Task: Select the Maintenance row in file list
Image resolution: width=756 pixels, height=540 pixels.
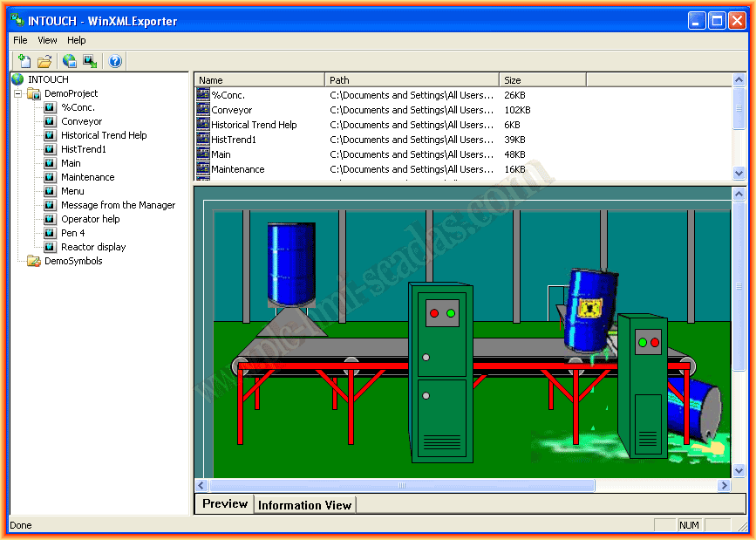Action: [x=237, y=169]
